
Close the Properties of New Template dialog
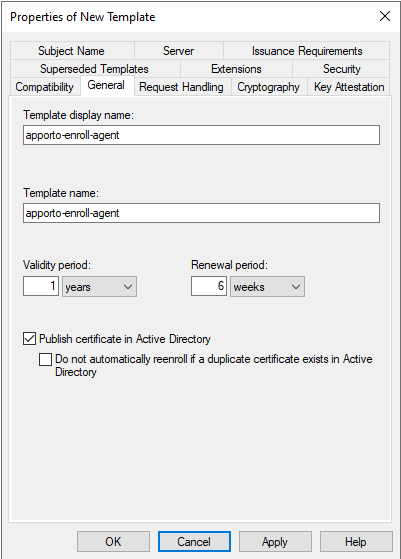click(x=385, y=16)
